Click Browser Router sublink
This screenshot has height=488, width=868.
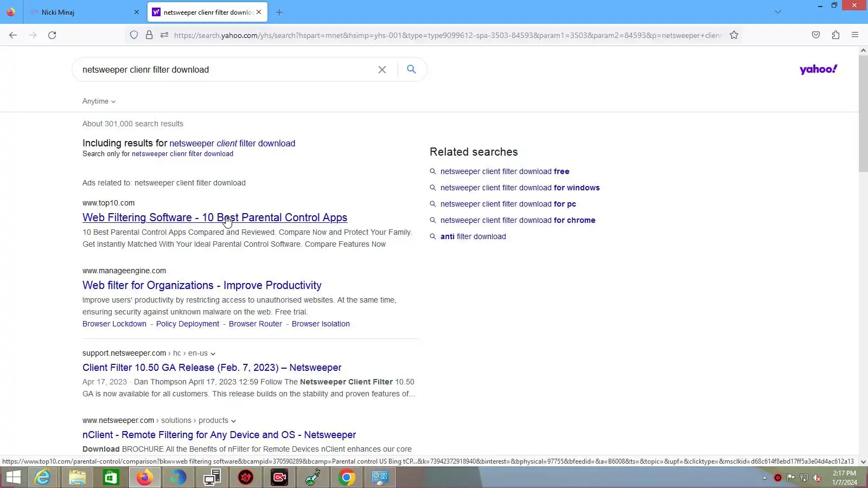click(256, 324)
